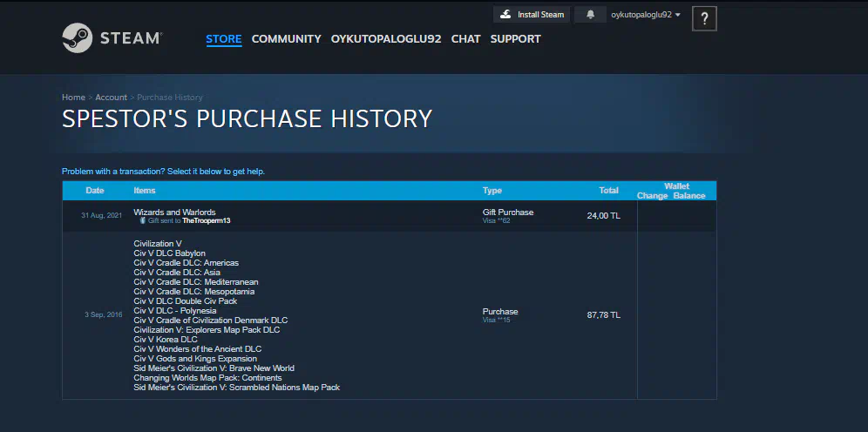Select Civ V Wonders of the Ancient DLC
Screen dimensions: 868x432
pos(198,349)
